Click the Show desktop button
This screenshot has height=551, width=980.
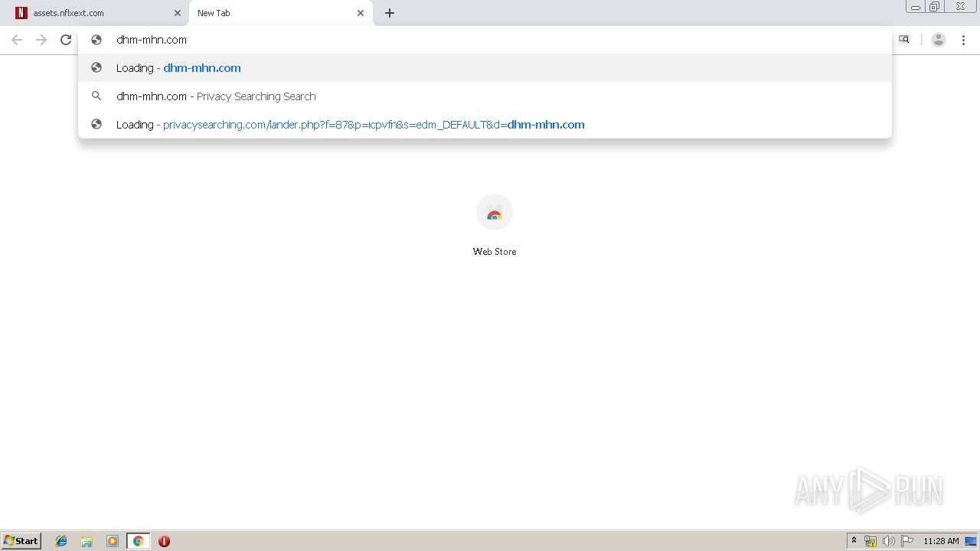972,541
